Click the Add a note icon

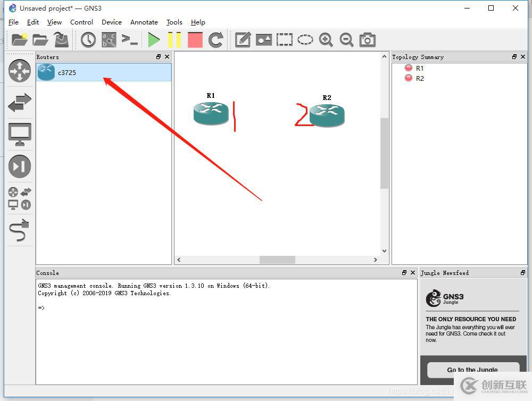click(243, 40)
